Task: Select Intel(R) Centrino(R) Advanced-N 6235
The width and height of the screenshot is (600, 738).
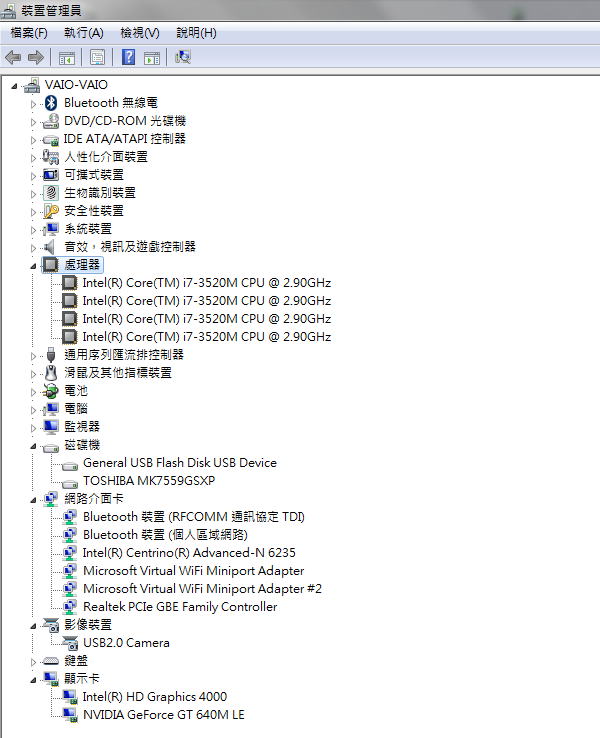Action: click(189, 553)
